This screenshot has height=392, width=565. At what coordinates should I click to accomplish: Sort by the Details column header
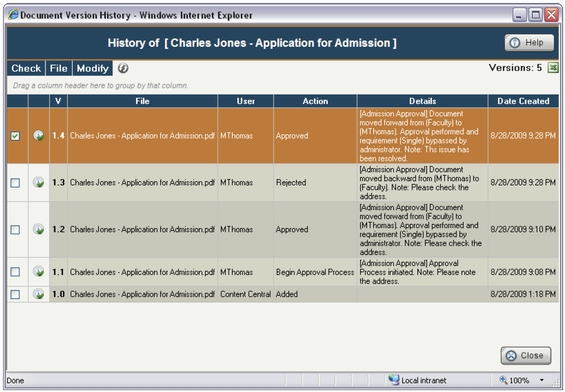422,101
